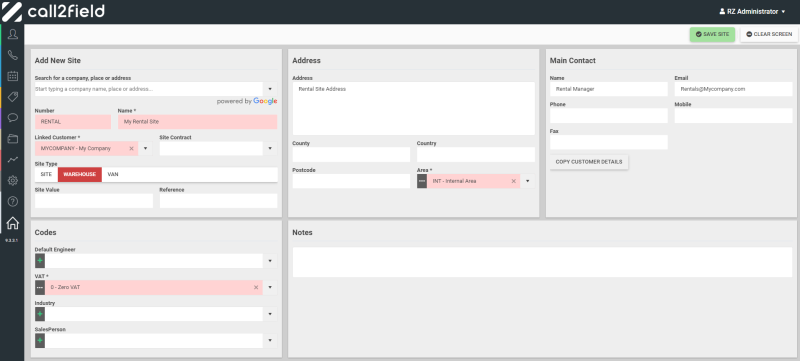The image size is (800, 361).
Task: Expand the company search dropdown arrow
Action: tap(270, 89)
